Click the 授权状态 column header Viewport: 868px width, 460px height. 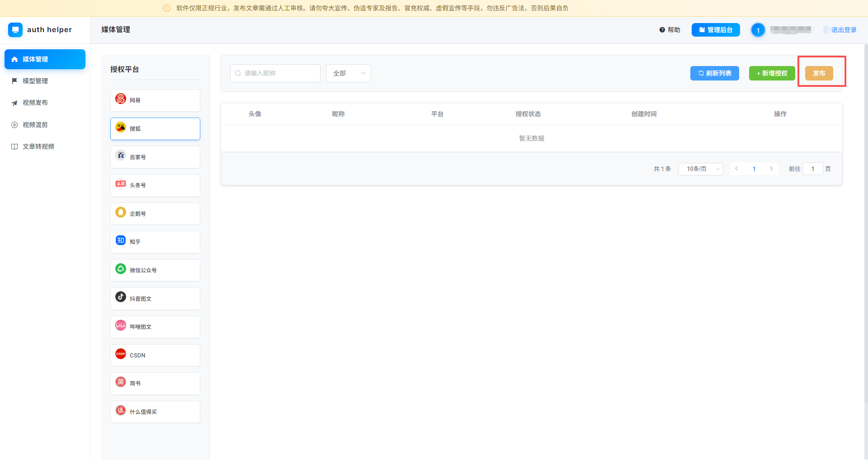(x=528, y=114)
